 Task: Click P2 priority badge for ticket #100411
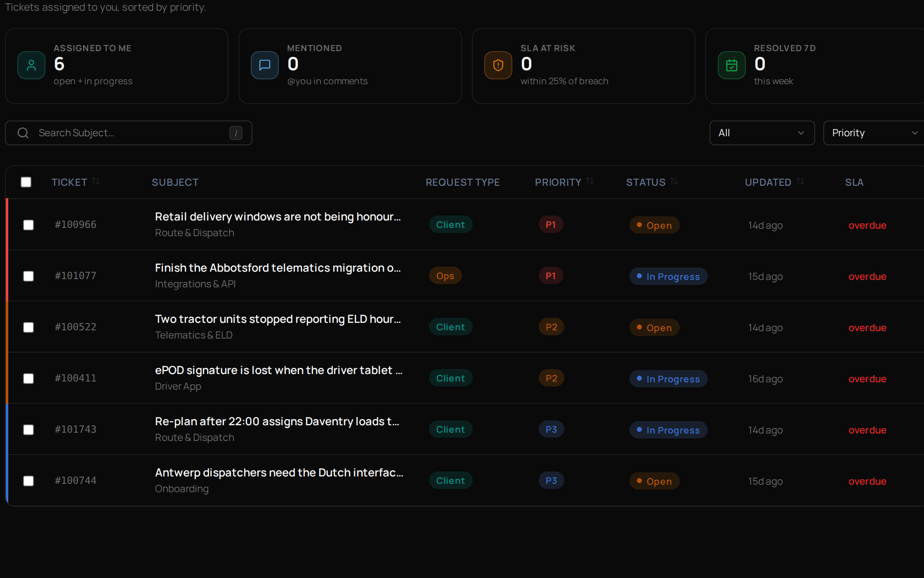[551, 378]
